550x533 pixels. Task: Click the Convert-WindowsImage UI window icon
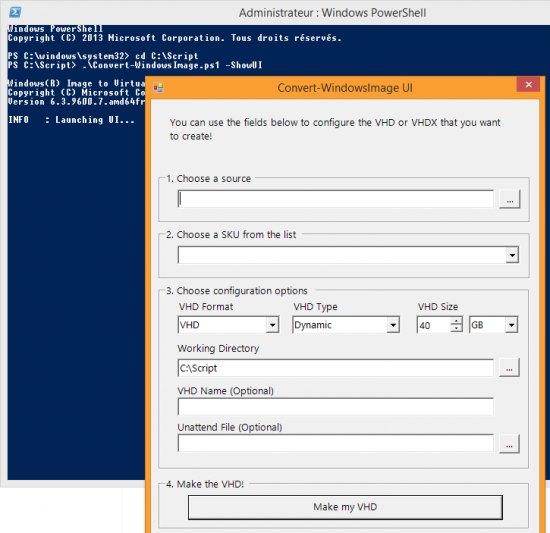click(x=159, y=87)
